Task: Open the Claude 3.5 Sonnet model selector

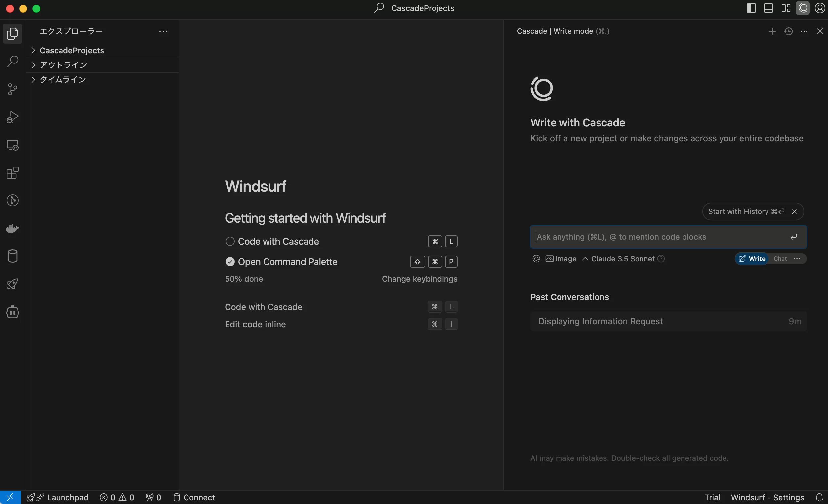Action: 622,258
